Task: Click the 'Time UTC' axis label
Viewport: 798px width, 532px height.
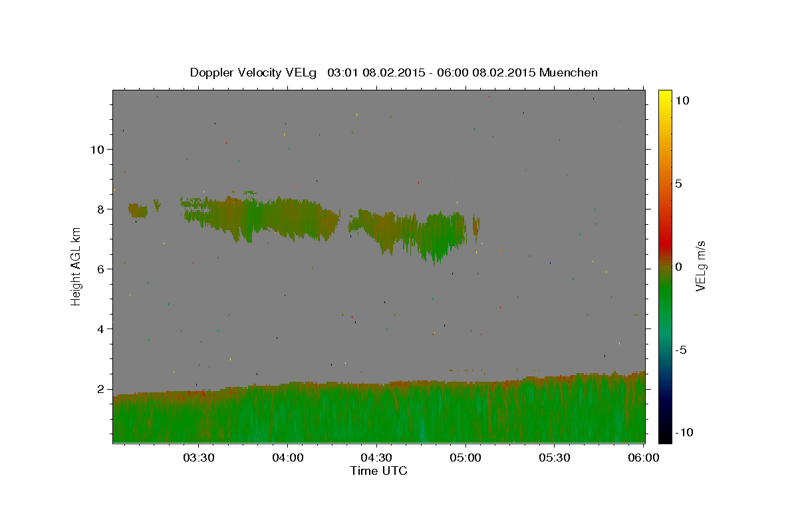Action: tap(378, 471)
